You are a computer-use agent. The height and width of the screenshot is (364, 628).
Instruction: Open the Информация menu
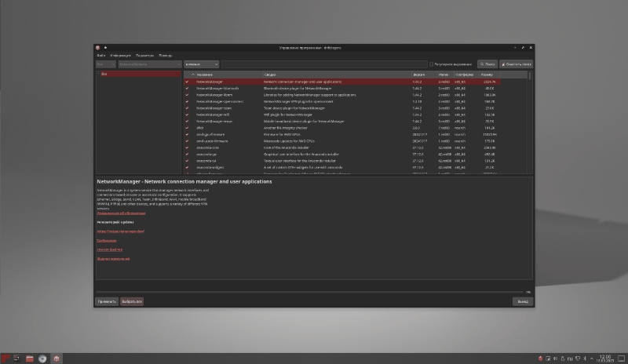pyautogui.click(x=120, y=55)
